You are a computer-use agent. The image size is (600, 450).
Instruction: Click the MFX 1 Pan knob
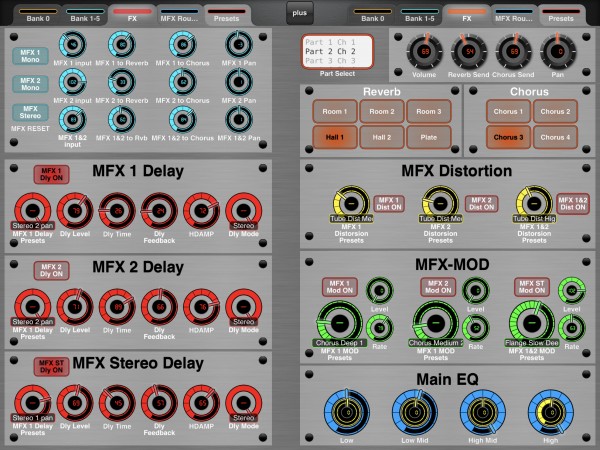239,45
